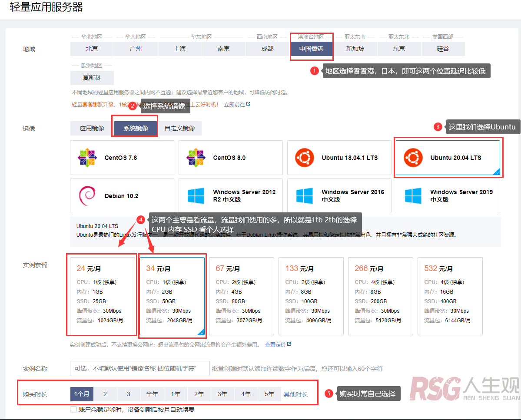Choose the 2 months purchase duration

(105, 394)
